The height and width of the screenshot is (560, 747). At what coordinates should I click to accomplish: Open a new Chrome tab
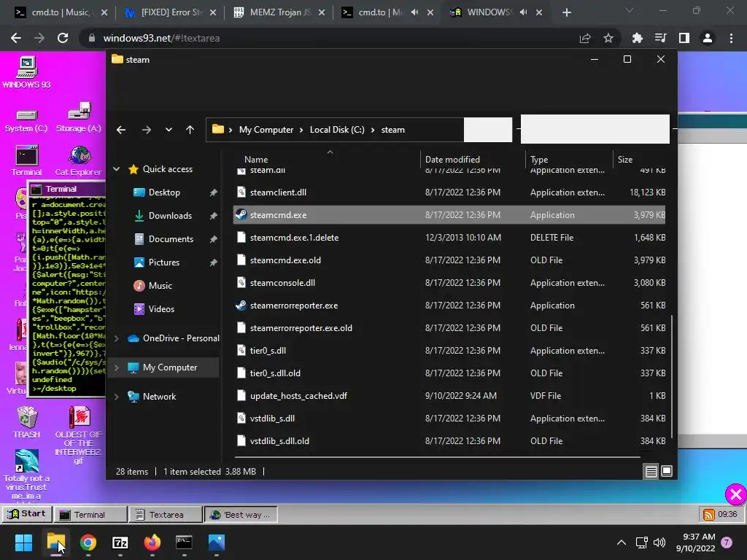pyautogui.click(x=566, y=12)
